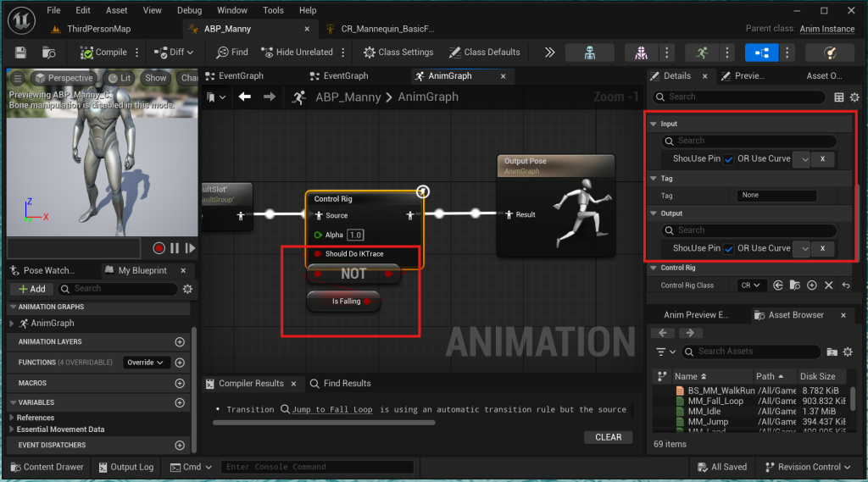This screenshot has width=868, height=482.
Task: Toggle Input ShouUse Pin checkbox
Action: click(x=728, y=159)
